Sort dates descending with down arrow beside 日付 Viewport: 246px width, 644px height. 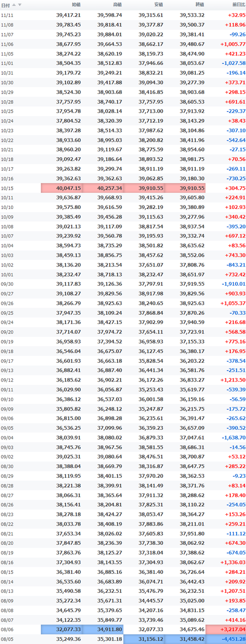point(20,4)
